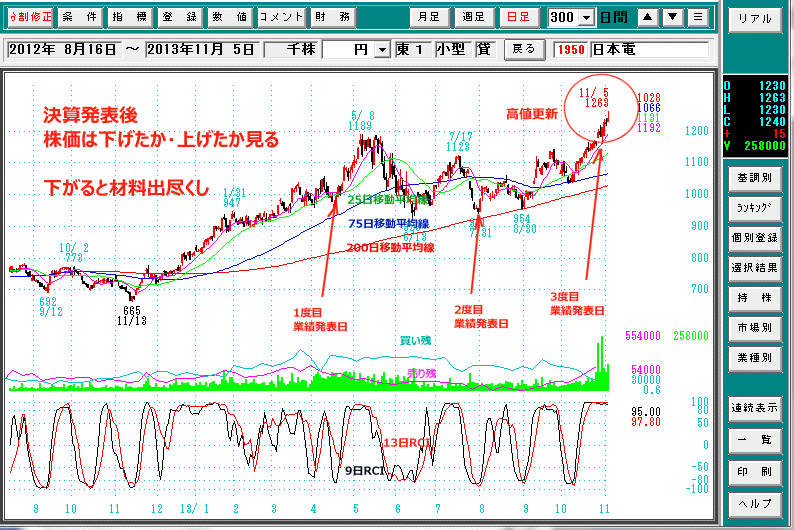This screenshot has width=794, height=530.
Task: Click the 東1 market label
Action: pyautogui.click(x=411, y=50)
